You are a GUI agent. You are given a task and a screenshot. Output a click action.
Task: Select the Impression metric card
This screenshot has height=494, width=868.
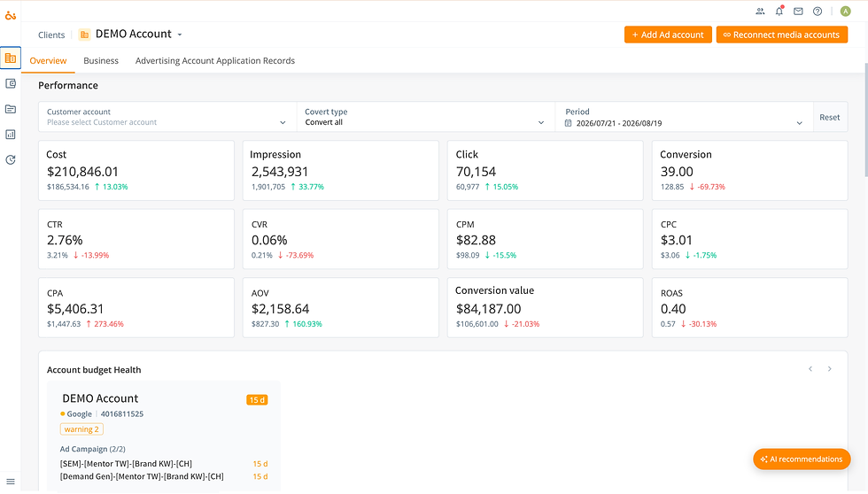(x=340, y=170)
